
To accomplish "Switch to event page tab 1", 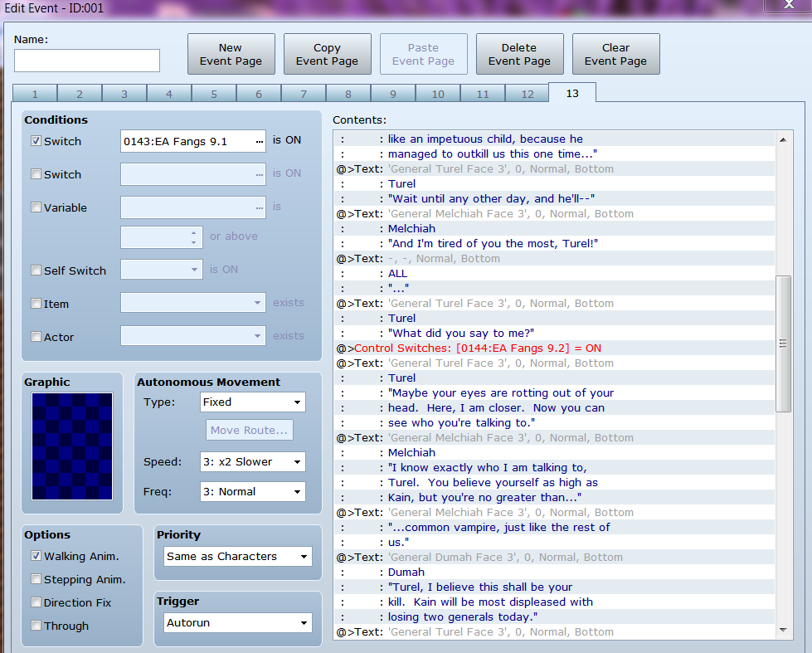I will [x=34, y=94].
